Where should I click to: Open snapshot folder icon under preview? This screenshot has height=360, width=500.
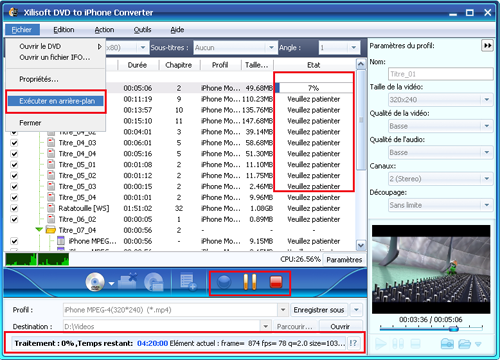tap(464, 343)
